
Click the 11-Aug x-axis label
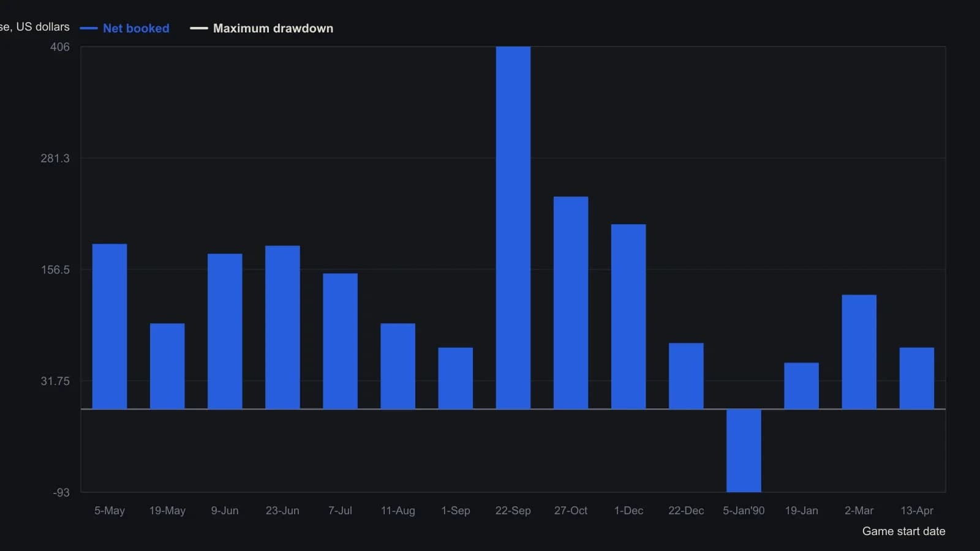coord(398,511)
